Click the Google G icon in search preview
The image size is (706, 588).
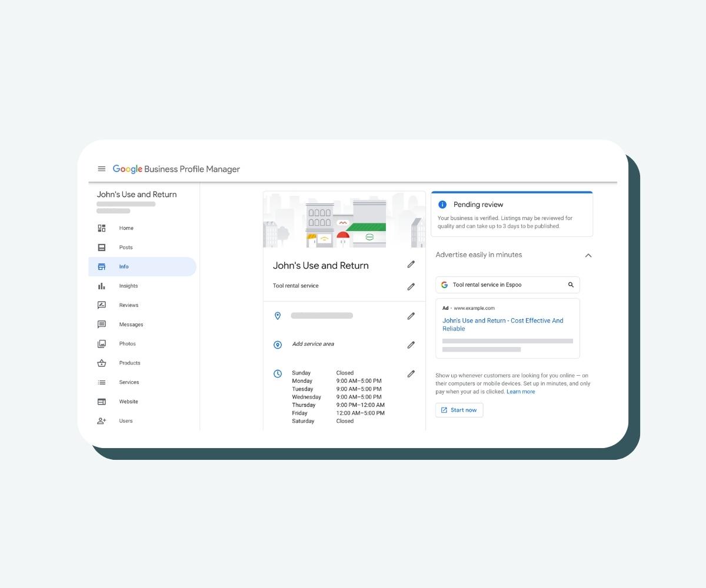444,285
